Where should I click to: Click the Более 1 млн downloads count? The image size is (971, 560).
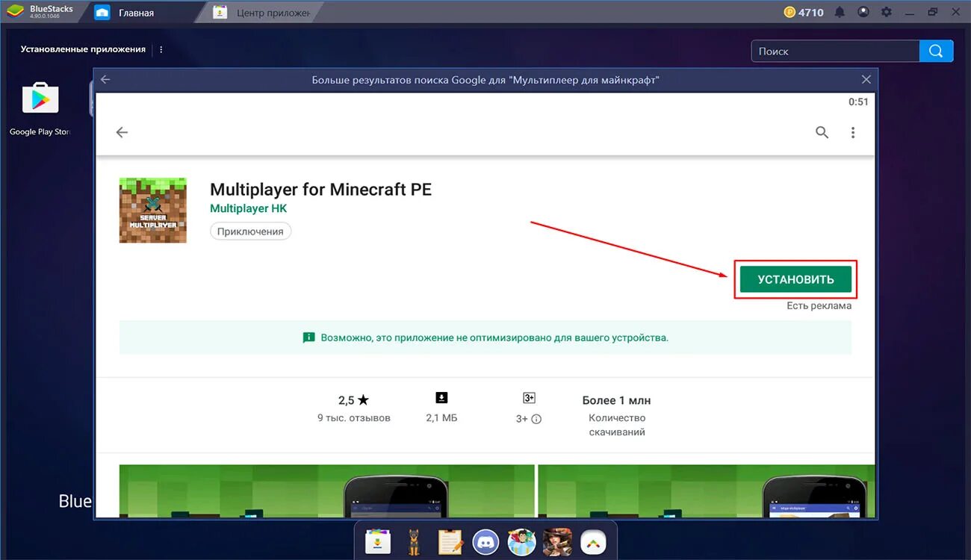click(x=616, y=400)
